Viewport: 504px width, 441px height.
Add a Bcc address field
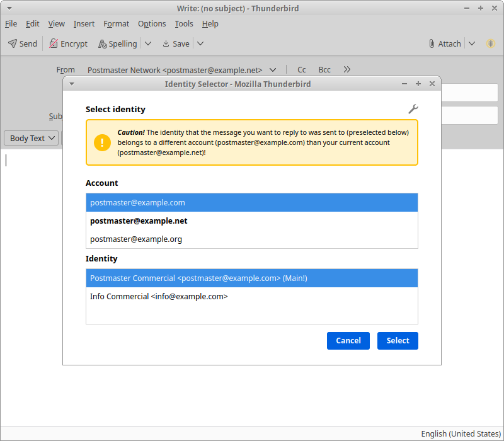(324, 70)
